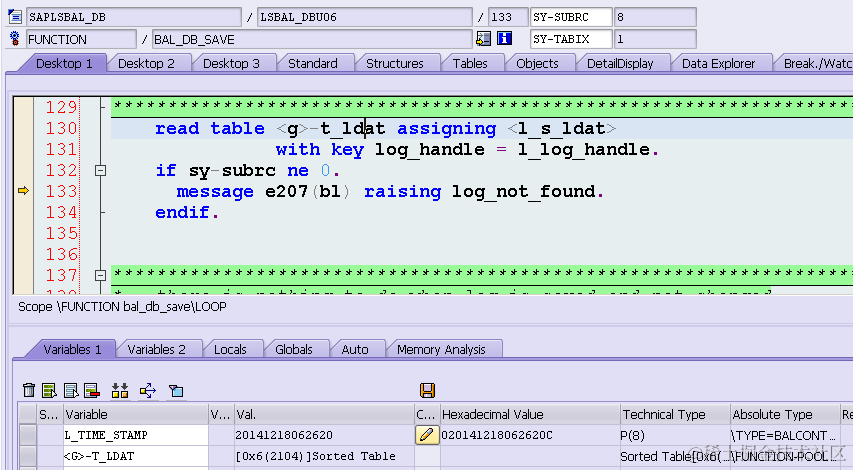Click the P(8) technical type cell
The height and width of the screenshot is (470, 853).
pos(675,435)
